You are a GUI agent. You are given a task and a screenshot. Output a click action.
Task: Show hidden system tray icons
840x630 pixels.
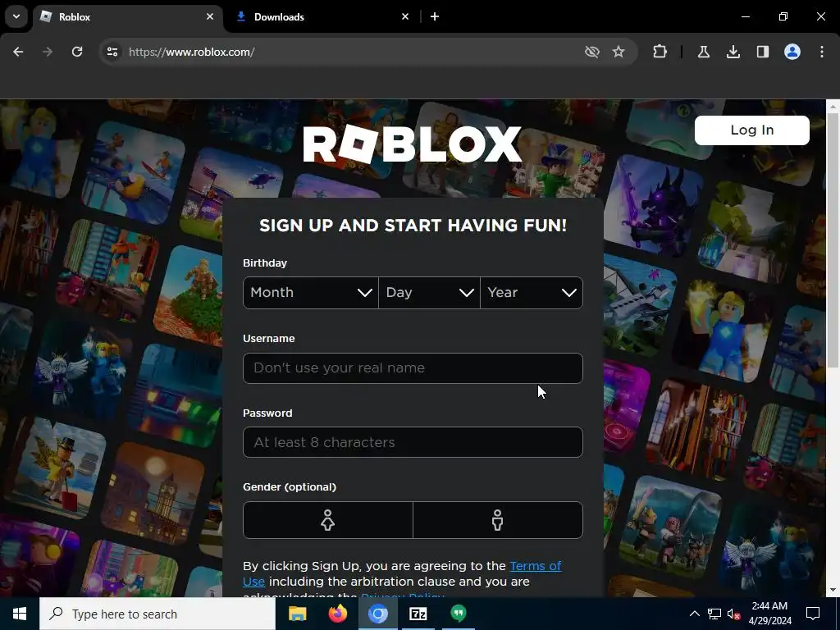(x=694, y=614)
